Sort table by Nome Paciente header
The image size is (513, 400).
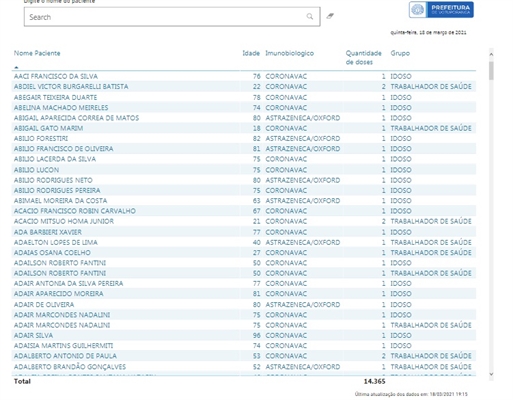[x=37, y=53]
